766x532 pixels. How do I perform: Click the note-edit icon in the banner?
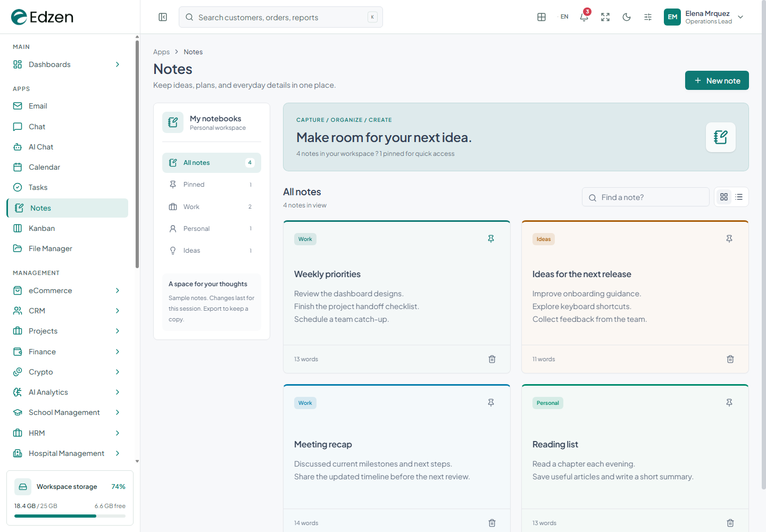point(721,137)
